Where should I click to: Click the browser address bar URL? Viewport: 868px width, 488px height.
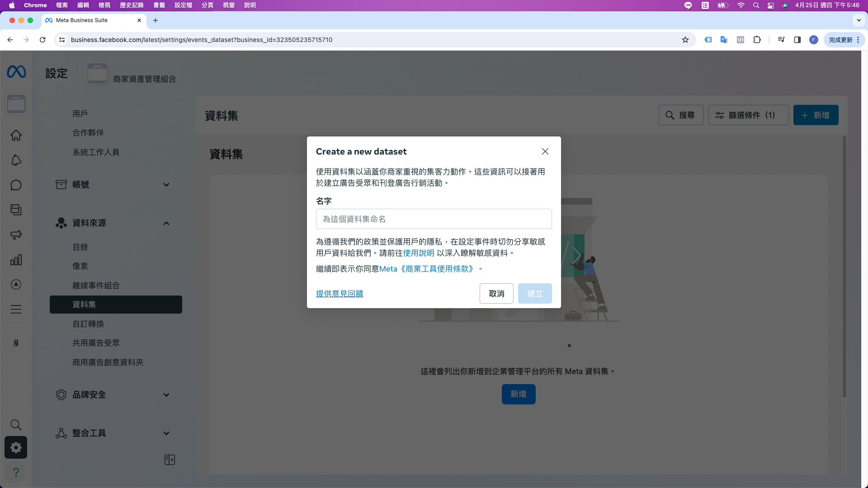click(x=202, y=40)
